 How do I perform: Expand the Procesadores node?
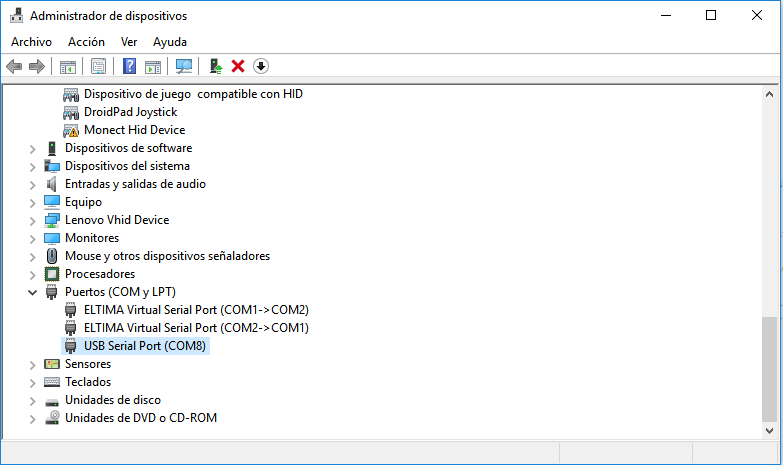pyautogui.click(x=32, y=275)
